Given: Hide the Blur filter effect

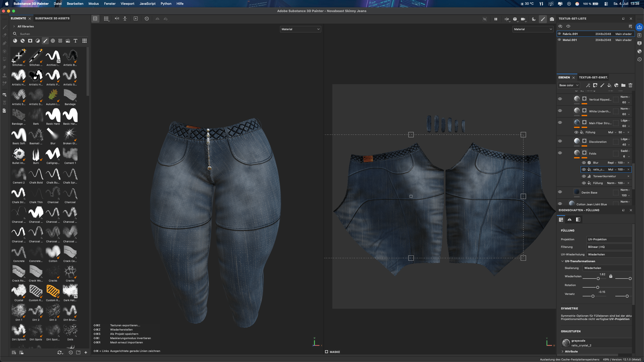Looking at the screenshot, I should (x=584, y=163).
